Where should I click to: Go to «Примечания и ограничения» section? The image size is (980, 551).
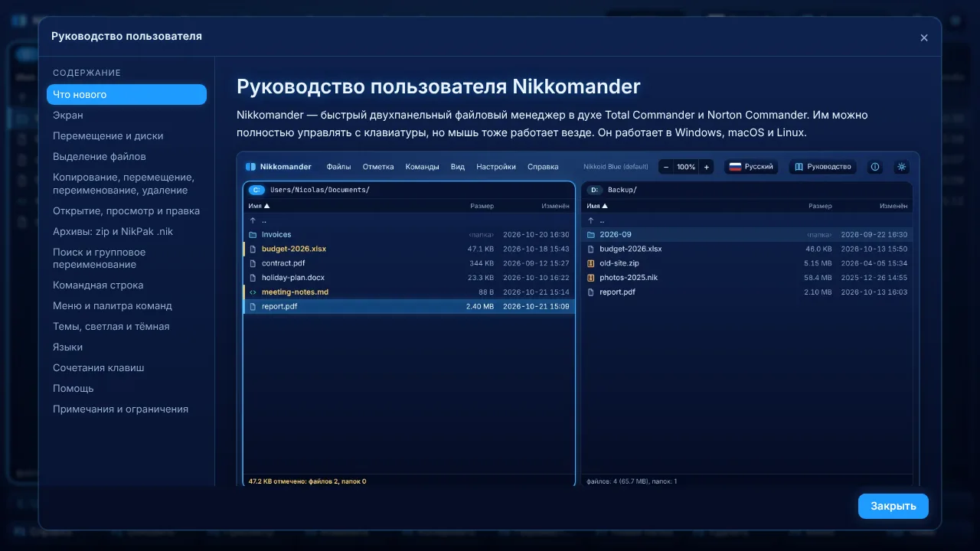126,409
